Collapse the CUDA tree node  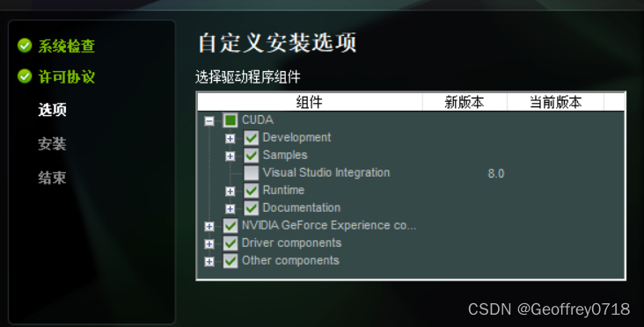tap(209, 120)
